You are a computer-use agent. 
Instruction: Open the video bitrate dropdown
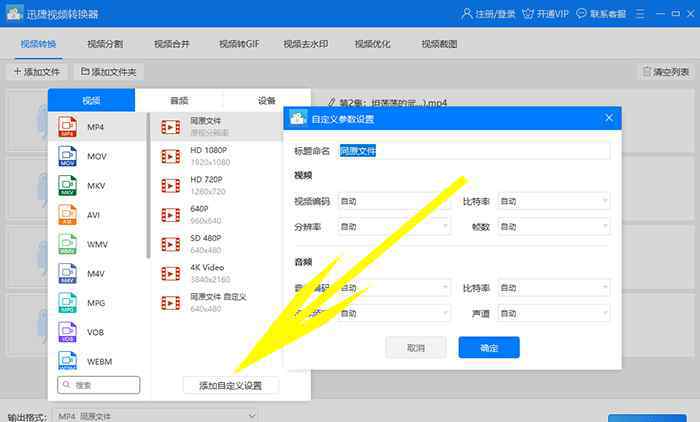[554, 201]
